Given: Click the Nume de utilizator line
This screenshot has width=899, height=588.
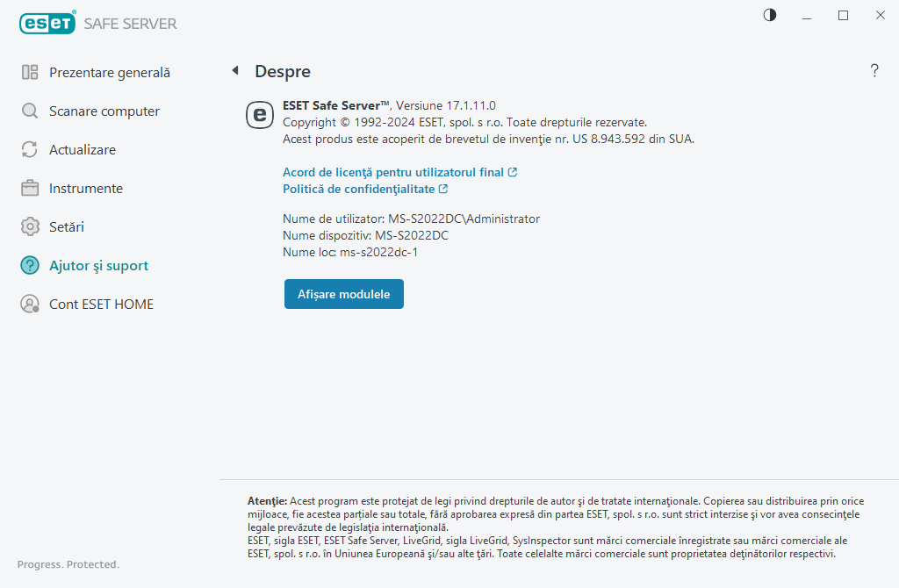Looking at the screenshot, I should click(411, 219).
